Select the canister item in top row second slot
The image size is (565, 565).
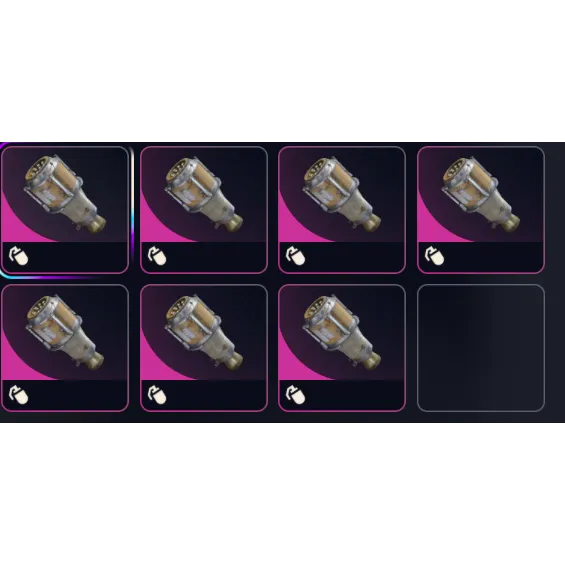tap(204, 193)
